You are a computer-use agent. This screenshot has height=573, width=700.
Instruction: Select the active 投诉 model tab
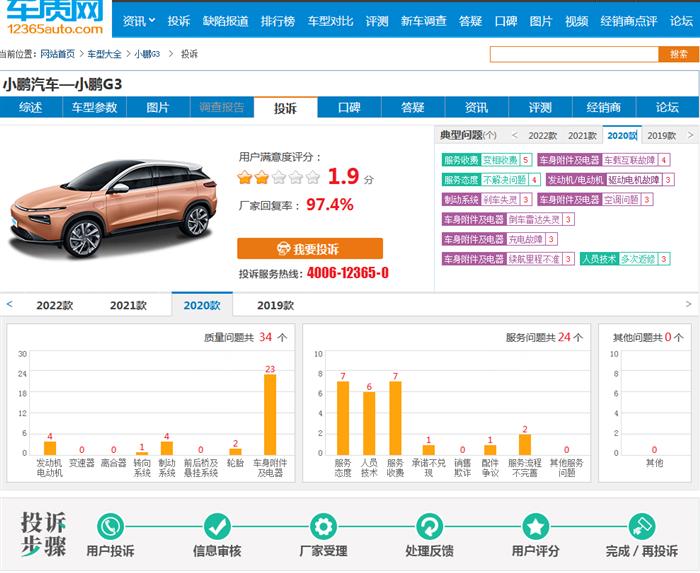pos(286,108)
